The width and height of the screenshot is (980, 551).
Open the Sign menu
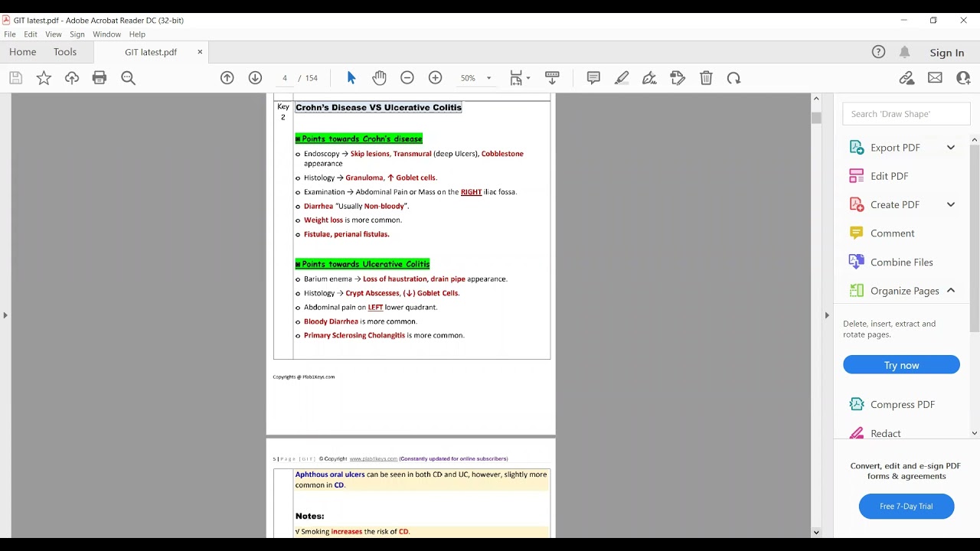77,34
